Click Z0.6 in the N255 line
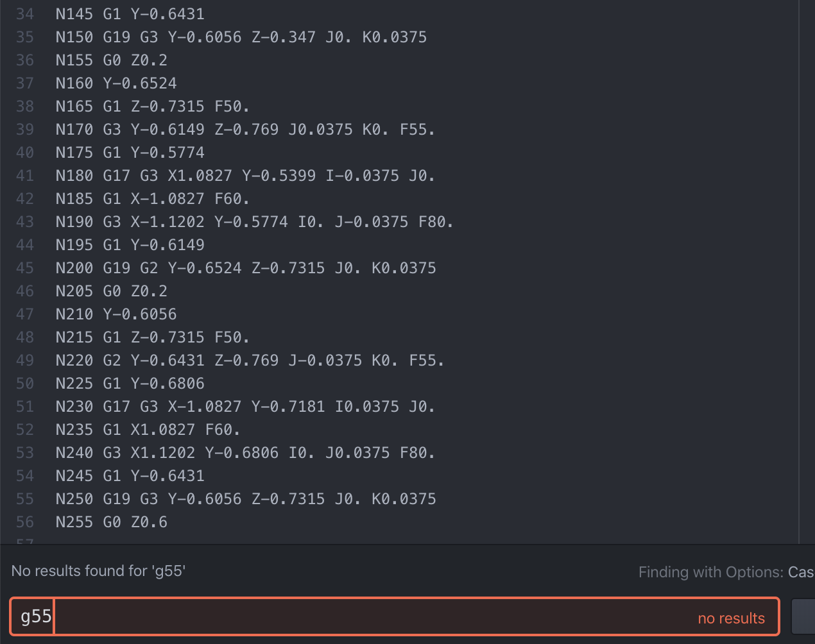This screenshot has width=815, height=644. tap(149, 522)
